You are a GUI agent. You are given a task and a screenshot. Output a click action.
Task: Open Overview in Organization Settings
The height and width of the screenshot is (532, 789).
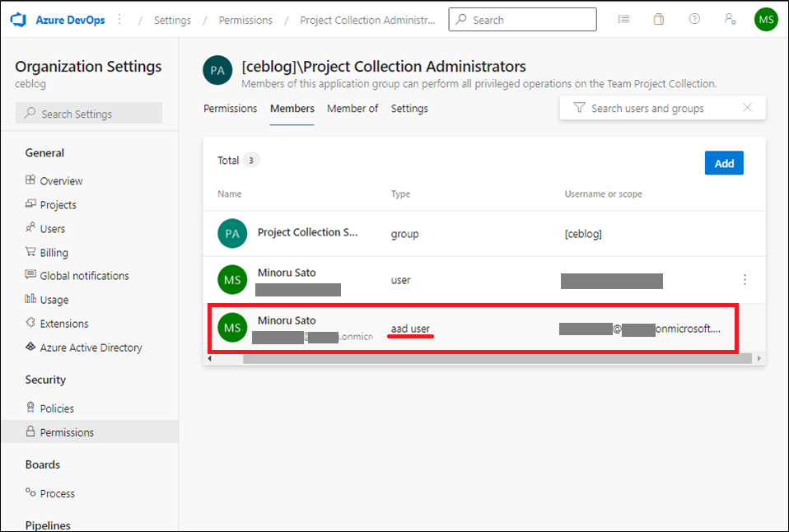[62, 180]
